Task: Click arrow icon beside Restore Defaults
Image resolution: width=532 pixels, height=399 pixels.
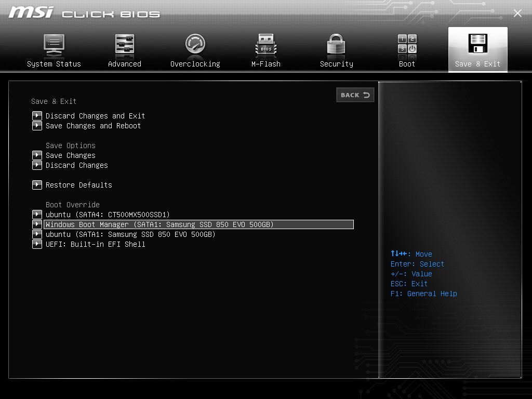Action: coord(37,185)
